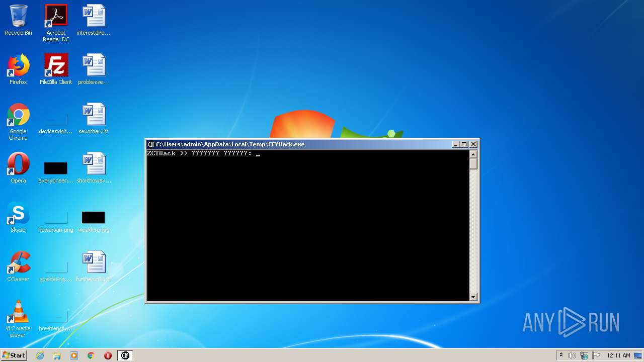Select the problemse Word document icon
Image resolution: width=644 pixels, height=362 pixels.
(x=94, y=69)
